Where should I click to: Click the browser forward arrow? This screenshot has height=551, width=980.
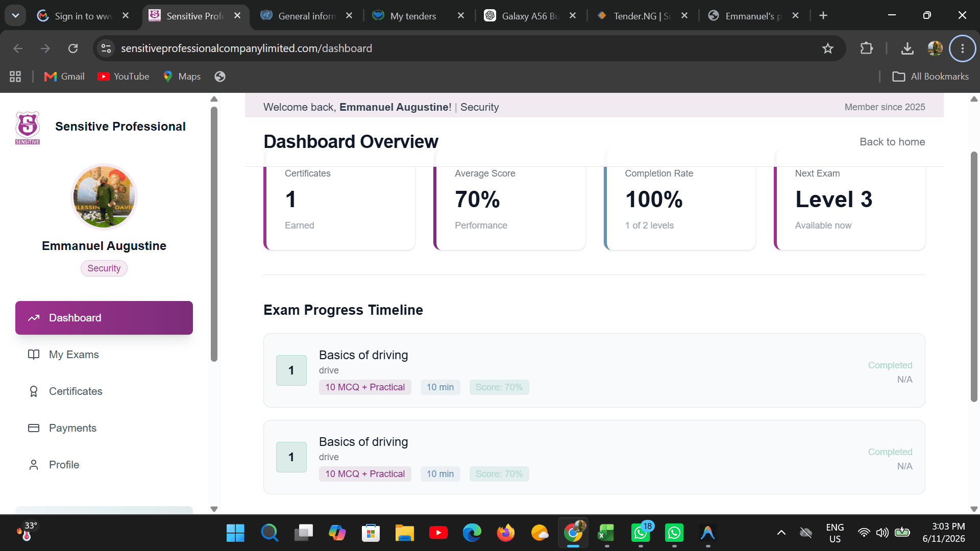tap(45, 48)
